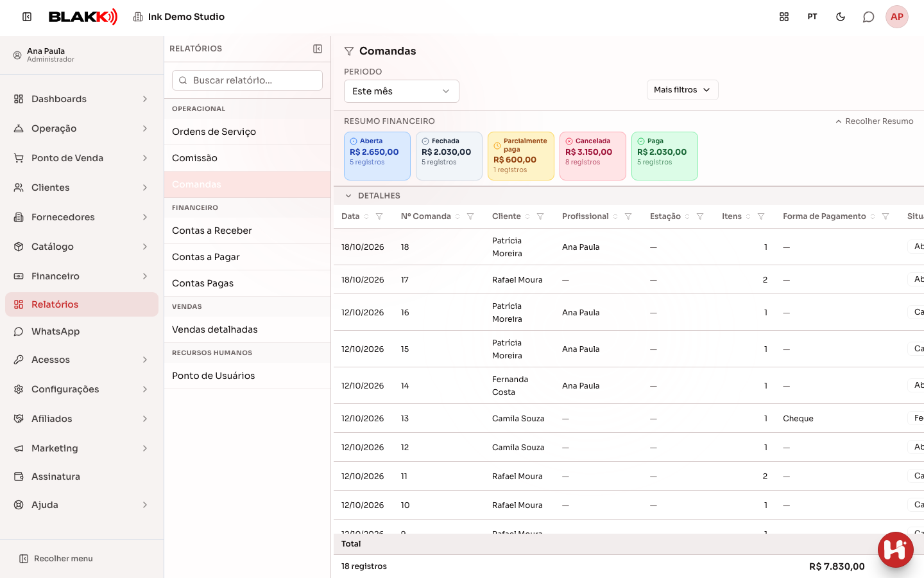924x578 pixels.
Task: Toggle the Cancelada status summary card
Action: click(593, 156)
